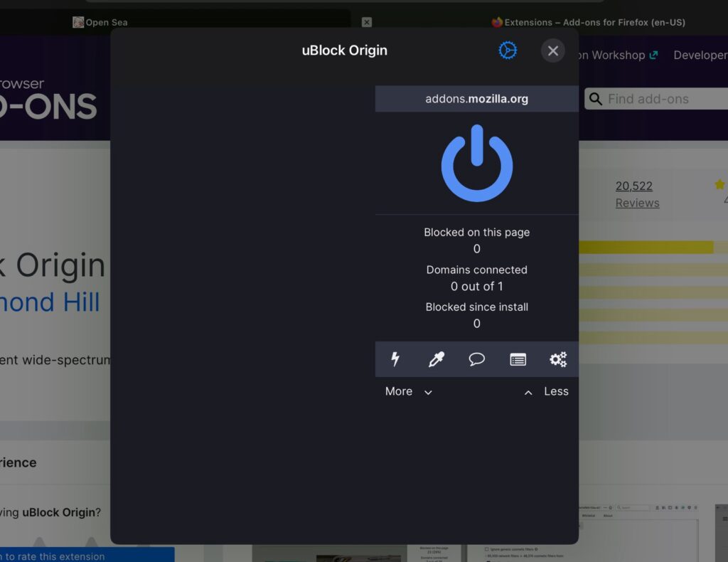Open the dashboard gears icon
728x562 pixels.
pos(558,359)
